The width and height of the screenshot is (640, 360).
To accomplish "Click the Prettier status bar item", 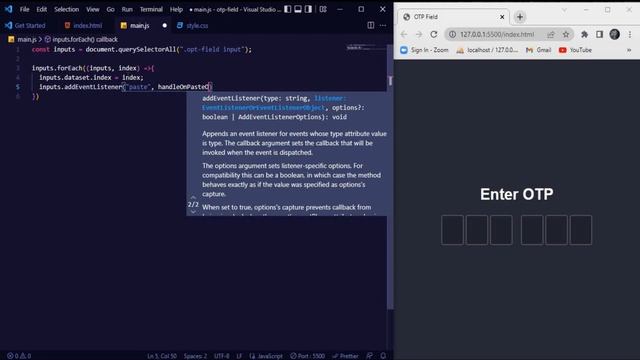I will 345,356.
